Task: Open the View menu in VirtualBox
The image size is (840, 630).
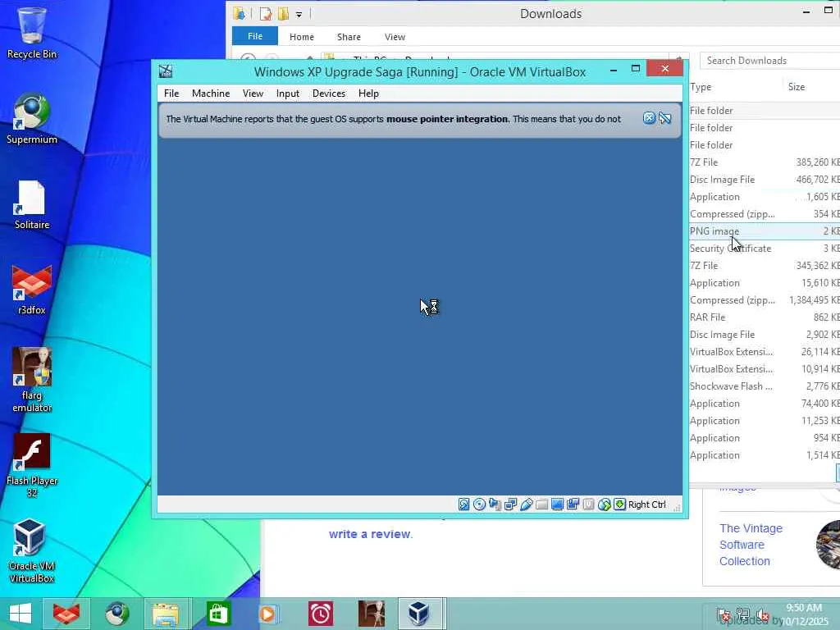Action: [x=253, y=94]
